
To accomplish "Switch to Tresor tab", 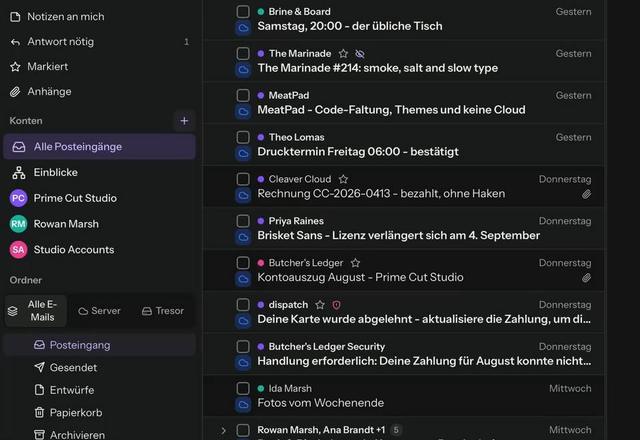I will pos(162,311).
